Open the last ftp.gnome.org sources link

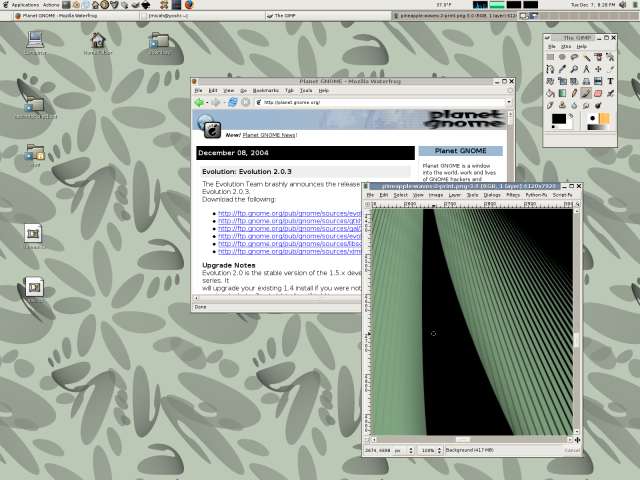tap(290, 251)
